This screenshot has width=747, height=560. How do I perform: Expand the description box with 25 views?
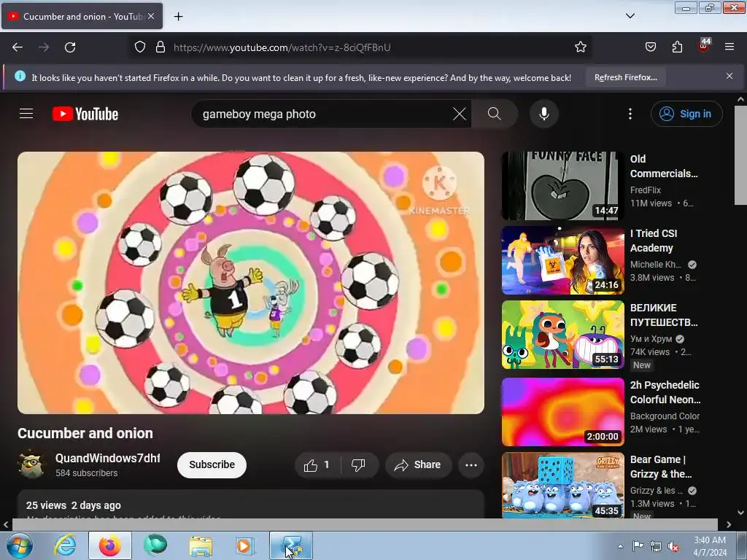click(x=251, y=505)
